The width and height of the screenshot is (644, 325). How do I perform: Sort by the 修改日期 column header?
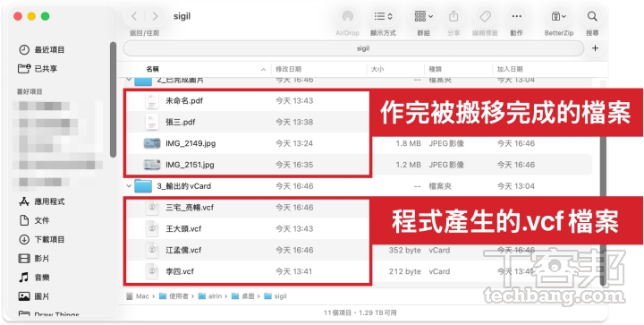pos(288,70)
